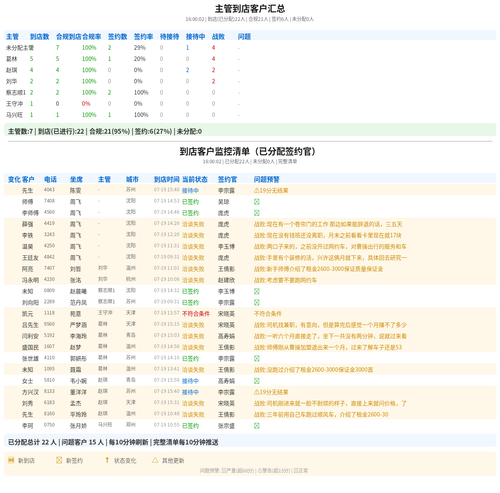The width and height of the screenshot is (500, 493).
Task: Click the 签约官 column header
Action: 227,179
